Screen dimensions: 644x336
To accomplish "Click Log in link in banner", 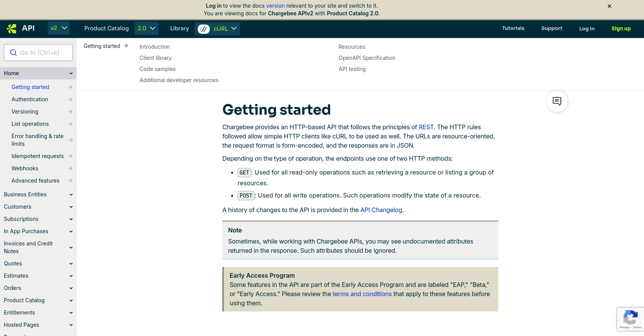I will click(x=214, y=6).
